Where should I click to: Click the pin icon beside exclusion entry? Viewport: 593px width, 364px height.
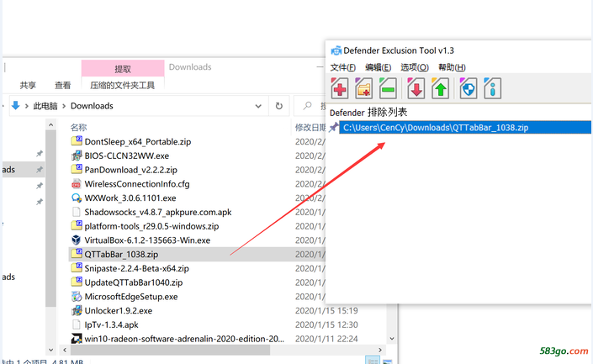coord(333,128)
